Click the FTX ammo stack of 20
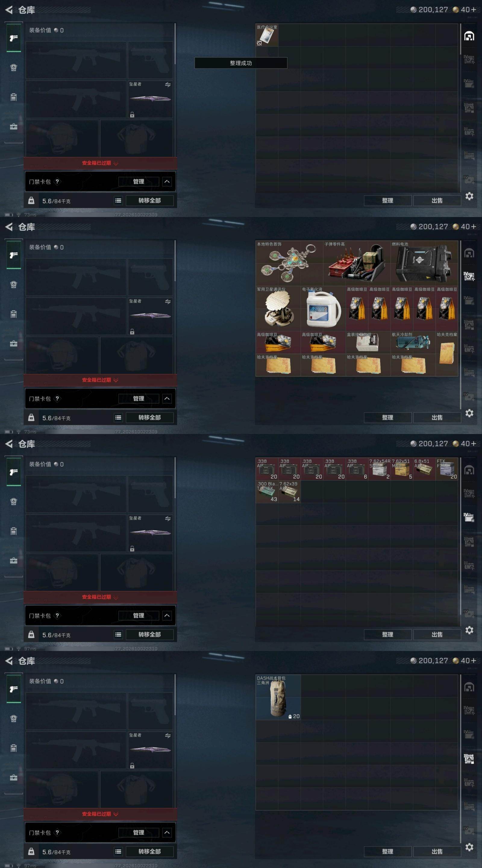This screenshot has width=482, height=868. [x=447, y=469]
